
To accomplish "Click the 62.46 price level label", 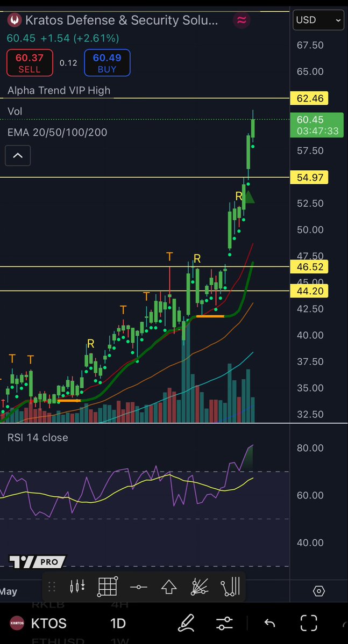I will coord(309,99).
